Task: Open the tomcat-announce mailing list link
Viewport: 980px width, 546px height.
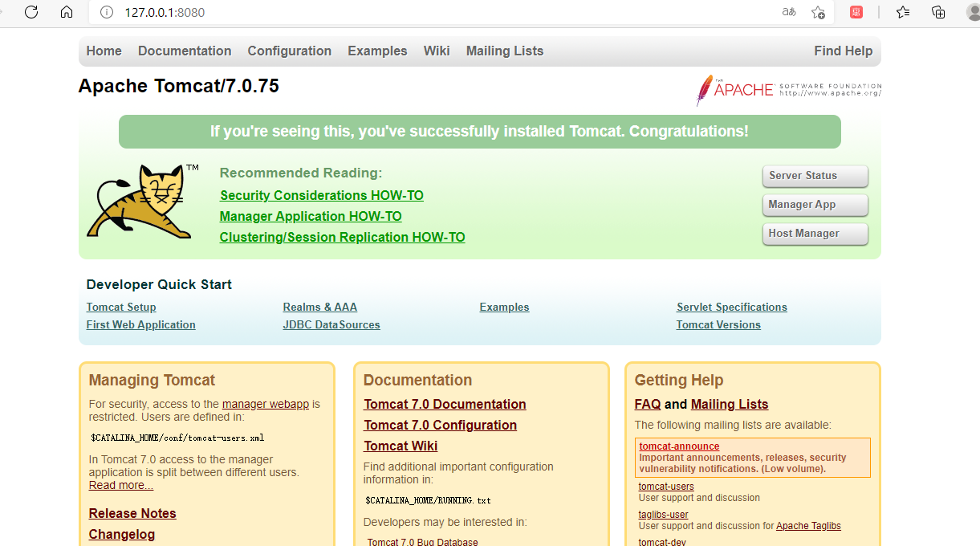Action: pyautogui.click(x=679, y=446)
